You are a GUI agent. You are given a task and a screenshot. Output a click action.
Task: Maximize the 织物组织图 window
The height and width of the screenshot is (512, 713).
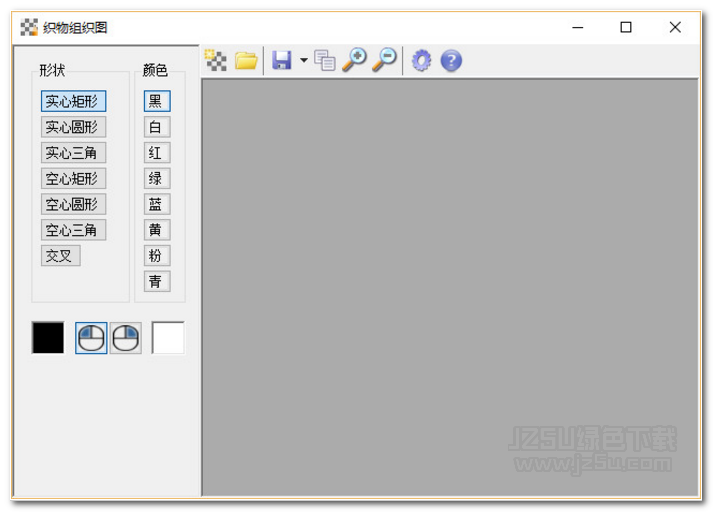click(x=626, y=27)
